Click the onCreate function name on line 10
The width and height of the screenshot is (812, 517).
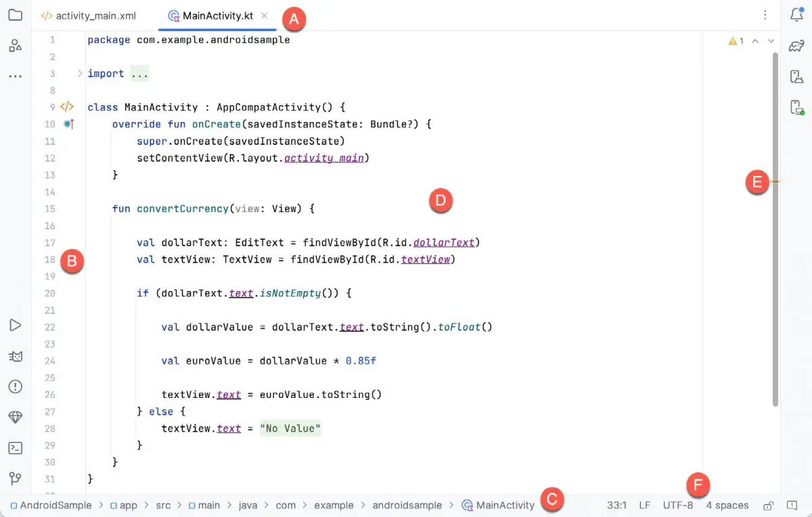click(217, 125)
